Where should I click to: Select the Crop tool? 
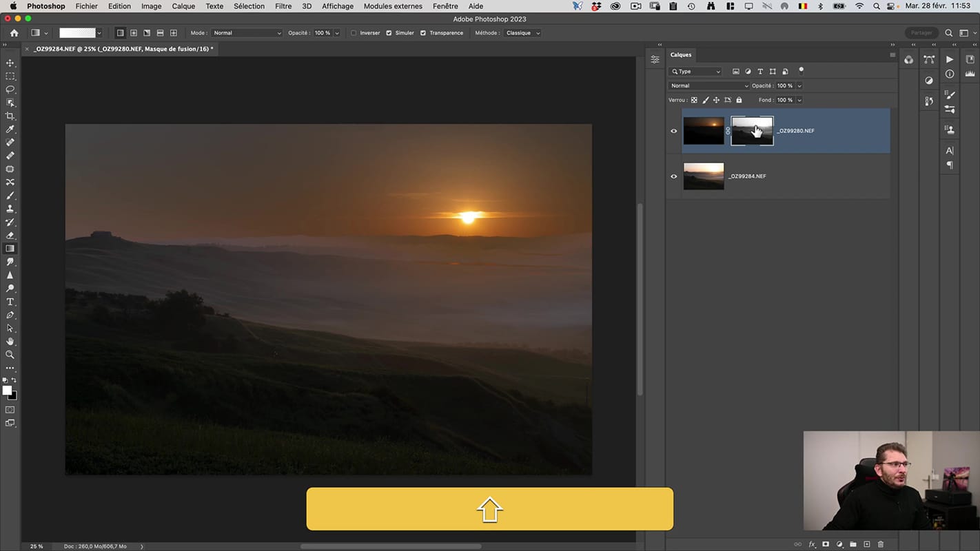click(10, 116)
